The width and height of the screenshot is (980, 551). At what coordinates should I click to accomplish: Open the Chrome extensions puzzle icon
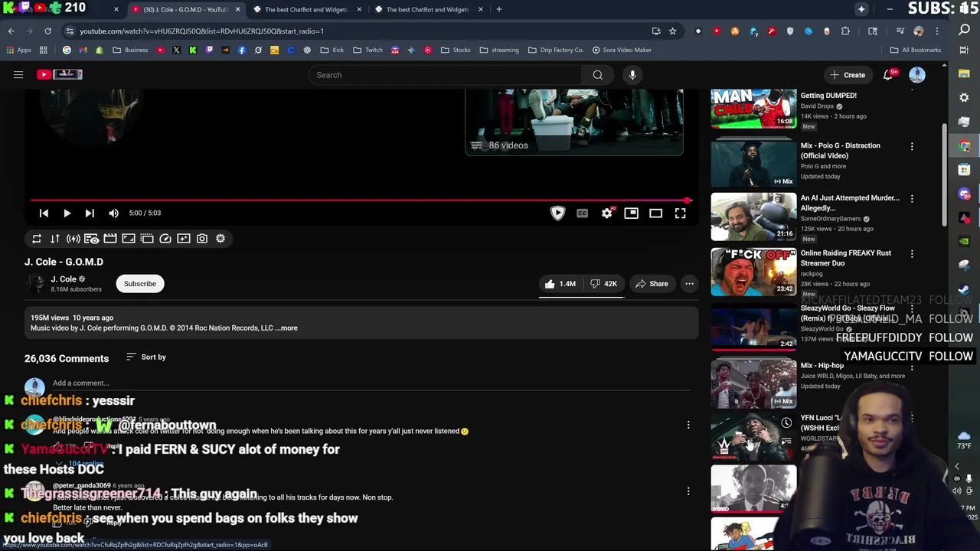(845, 31)
